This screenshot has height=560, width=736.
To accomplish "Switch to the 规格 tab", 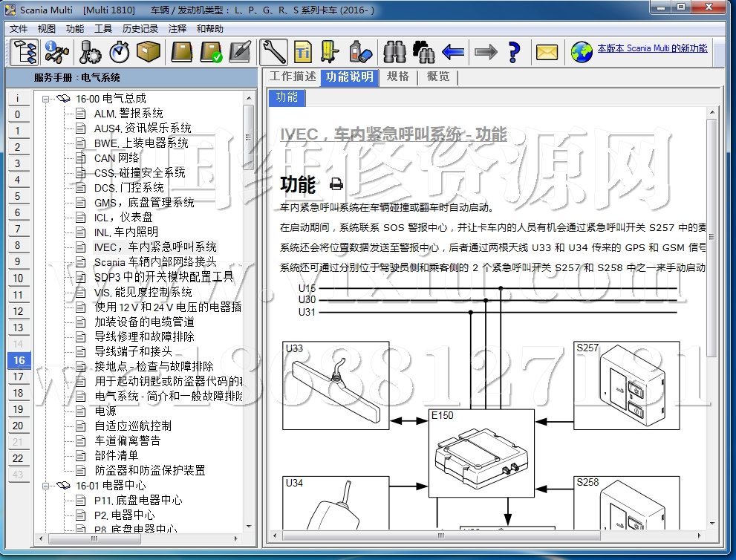I will pyautogui.click(x=398, y=76).
